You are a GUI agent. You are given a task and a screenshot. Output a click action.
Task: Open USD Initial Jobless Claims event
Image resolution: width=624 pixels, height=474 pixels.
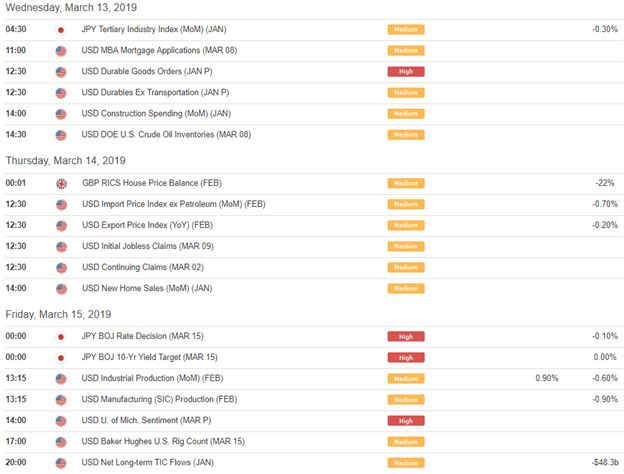click(148, 246)
